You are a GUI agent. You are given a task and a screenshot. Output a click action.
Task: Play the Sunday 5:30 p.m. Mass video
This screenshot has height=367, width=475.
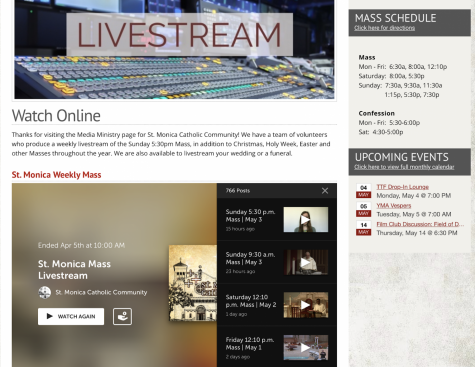(x=306, y=220)
